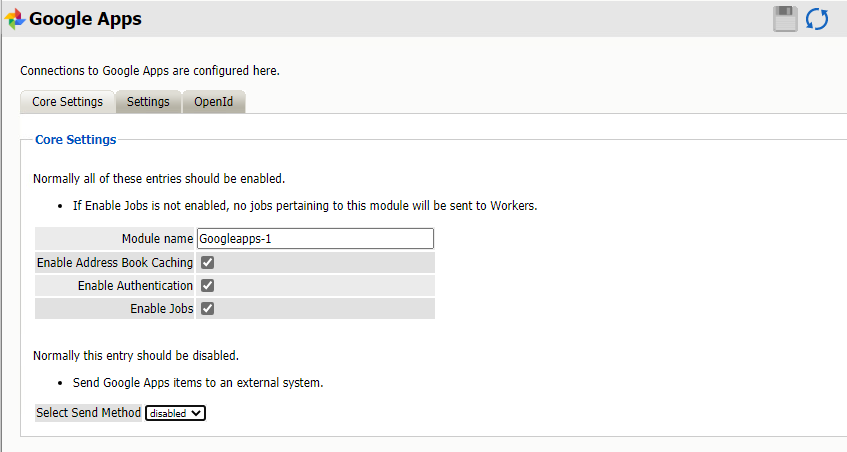Click the Enable Address Book Caching label
The image size is (847, 452).
pos(115,263)
